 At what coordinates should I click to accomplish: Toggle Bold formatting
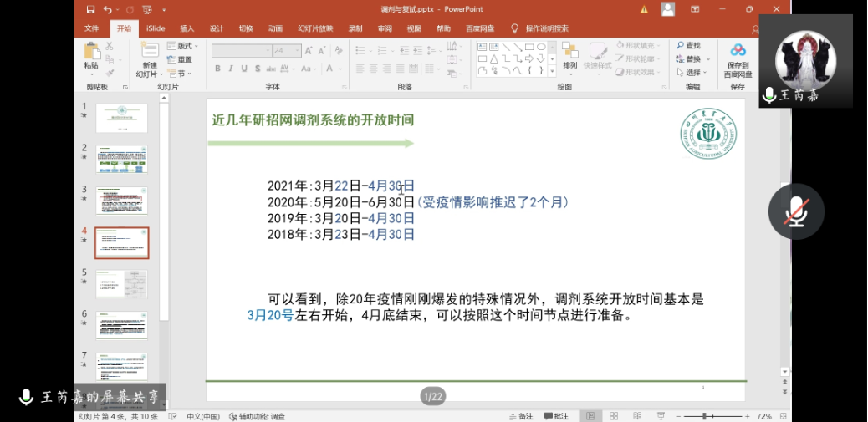click(x=218, y=69)
